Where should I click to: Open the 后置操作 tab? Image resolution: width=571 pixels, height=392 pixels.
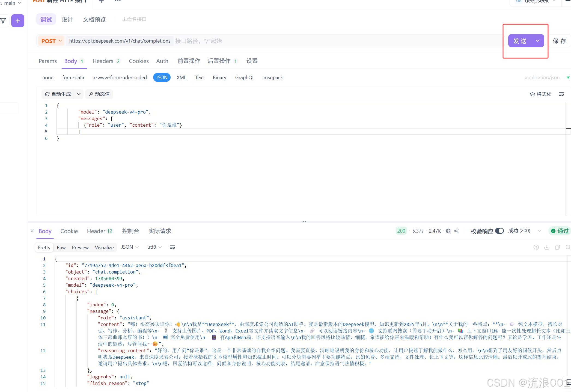pyautogui.click(x=222, y=61)
